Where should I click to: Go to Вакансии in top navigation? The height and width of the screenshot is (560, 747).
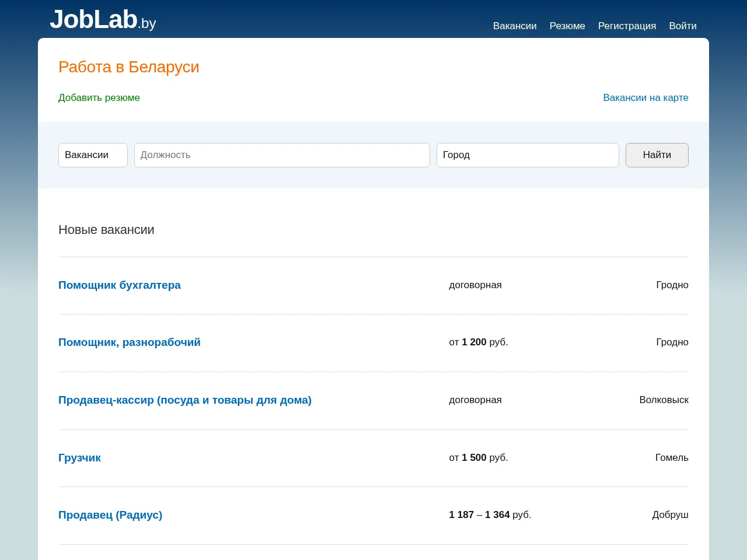[515, 26]
